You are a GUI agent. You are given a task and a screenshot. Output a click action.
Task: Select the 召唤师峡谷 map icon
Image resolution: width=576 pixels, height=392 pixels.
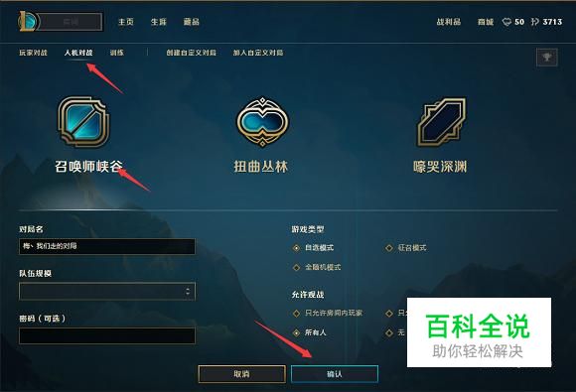tap(83, 122)
